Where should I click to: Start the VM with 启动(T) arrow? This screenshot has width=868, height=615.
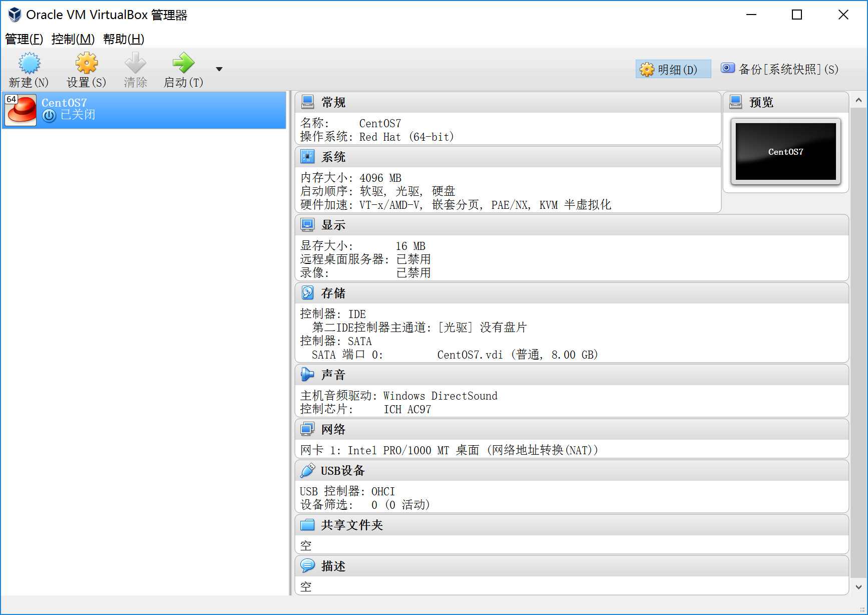coord(183,64)
